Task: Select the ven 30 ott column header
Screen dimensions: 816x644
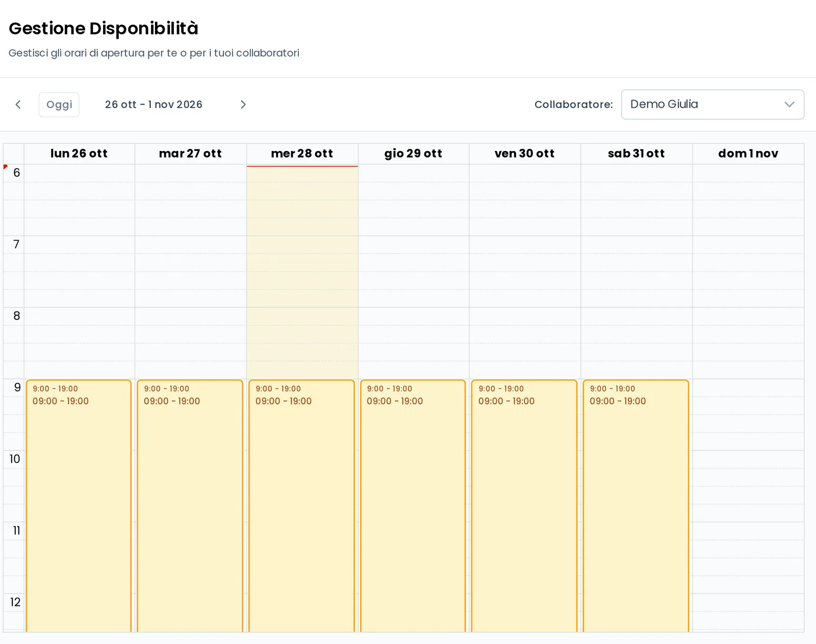Action: click(525, 153)
